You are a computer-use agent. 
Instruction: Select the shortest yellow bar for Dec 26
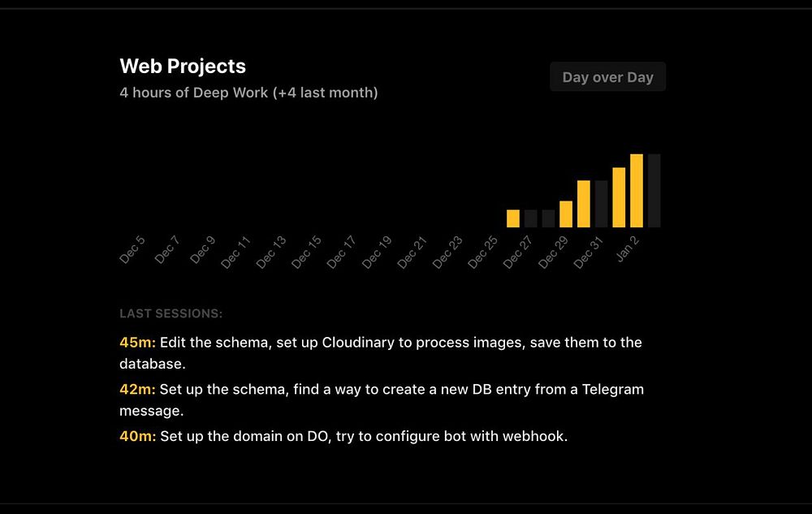pyautogui.click(x=513, y=218)
